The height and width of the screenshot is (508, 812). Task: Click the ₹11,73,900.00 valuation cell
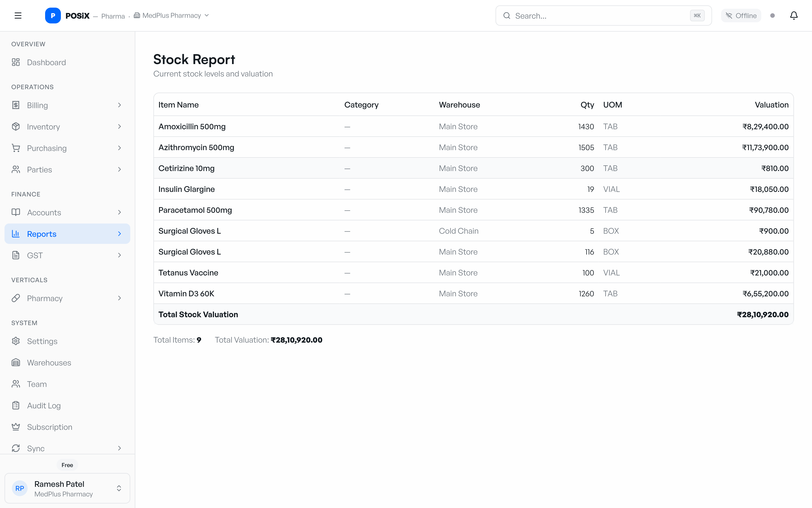(x=765, y=148)
